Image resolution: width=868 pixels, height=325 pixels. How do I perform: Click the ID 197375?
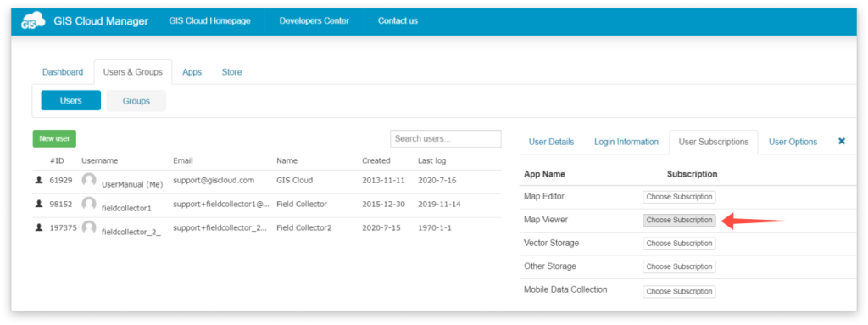pos(63,228)
